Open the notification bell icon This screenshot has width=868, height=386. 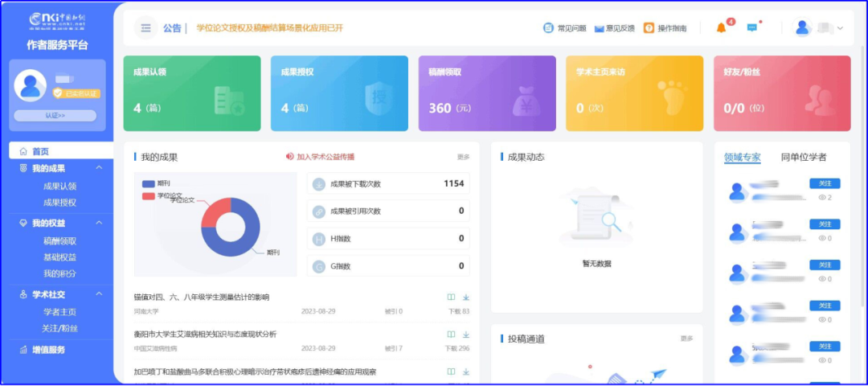(721, 28)
